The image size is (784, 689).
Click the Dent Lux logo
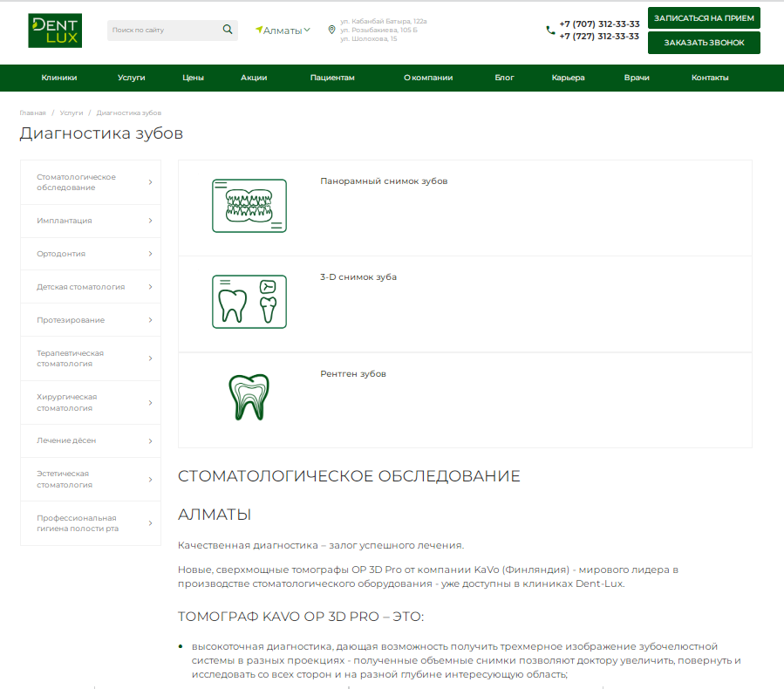(x=55, y=31)
